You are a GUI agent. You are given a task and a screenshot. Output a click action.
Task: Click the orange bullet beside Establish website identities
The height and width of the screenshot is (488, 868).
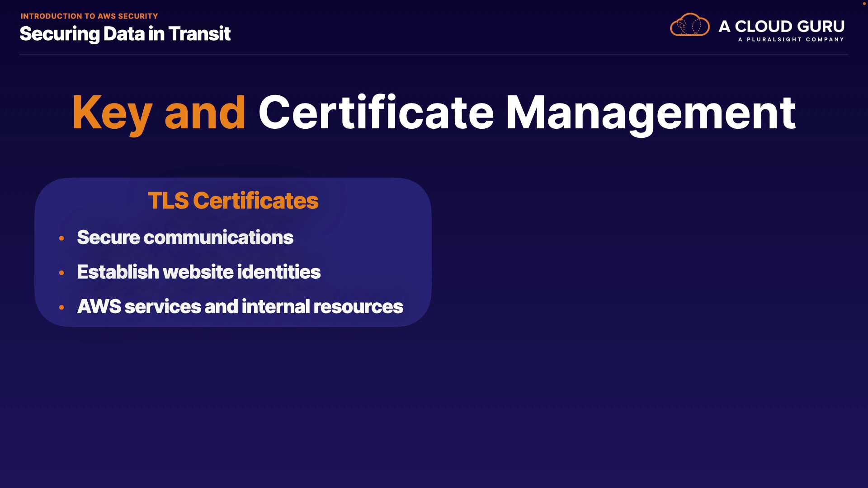point(61,272)
